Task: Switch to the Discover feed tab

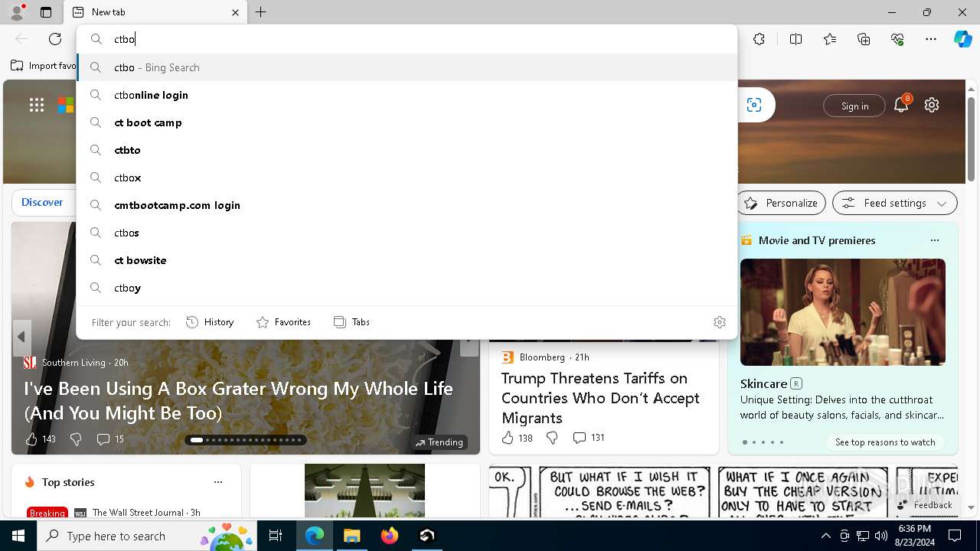Action: 42,202
